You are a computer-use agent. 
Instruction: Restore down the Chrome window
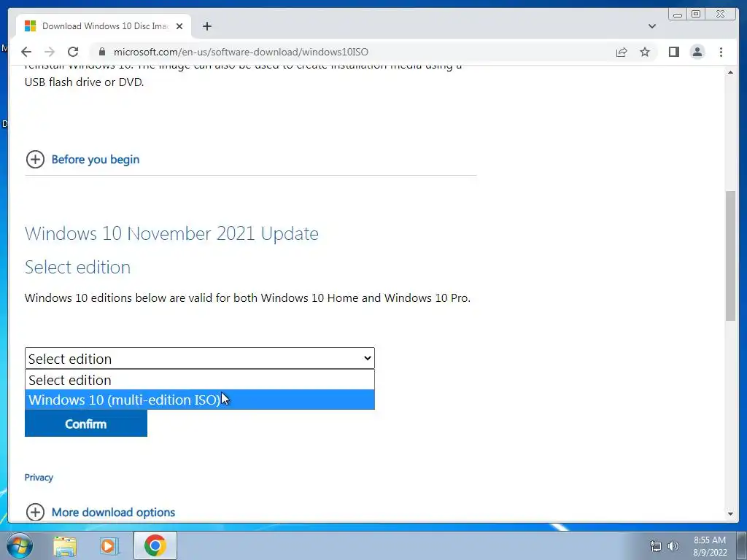pos(696,15)
